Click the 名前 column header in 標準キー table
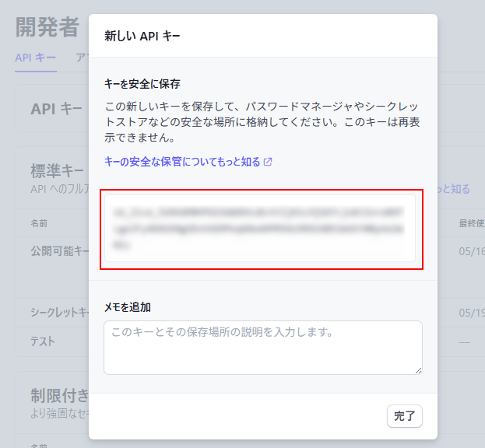The height and width of the screenshot is (448, 485). [x=39, y=223]
